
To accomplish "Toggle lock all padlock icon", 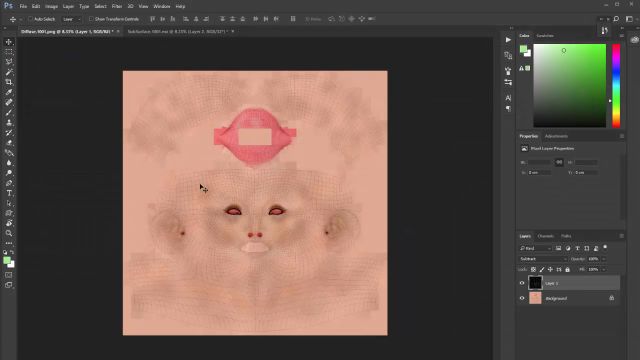I will [567, 269].
